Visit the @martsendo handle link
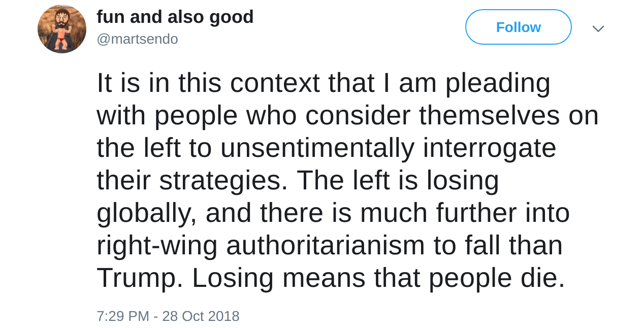The height and width of the screenshot is (328, 644). 137,39
